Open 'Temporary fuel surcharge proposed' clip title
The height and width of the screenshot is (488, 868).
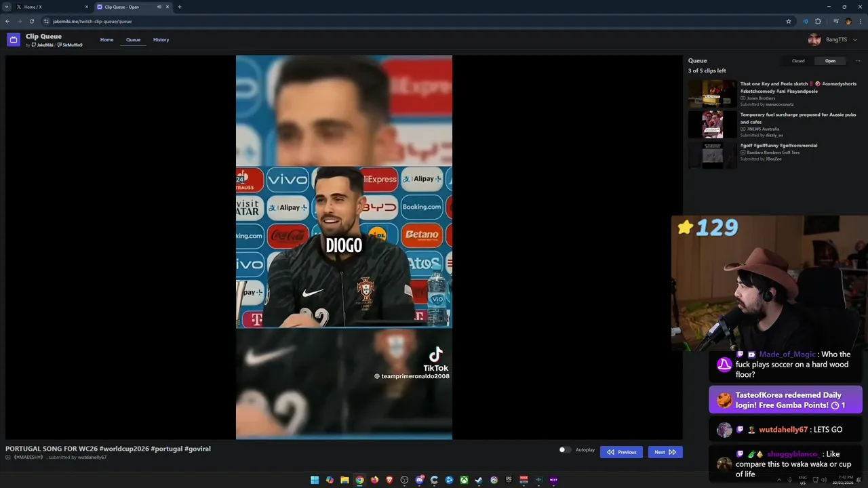tap(797, 118)
